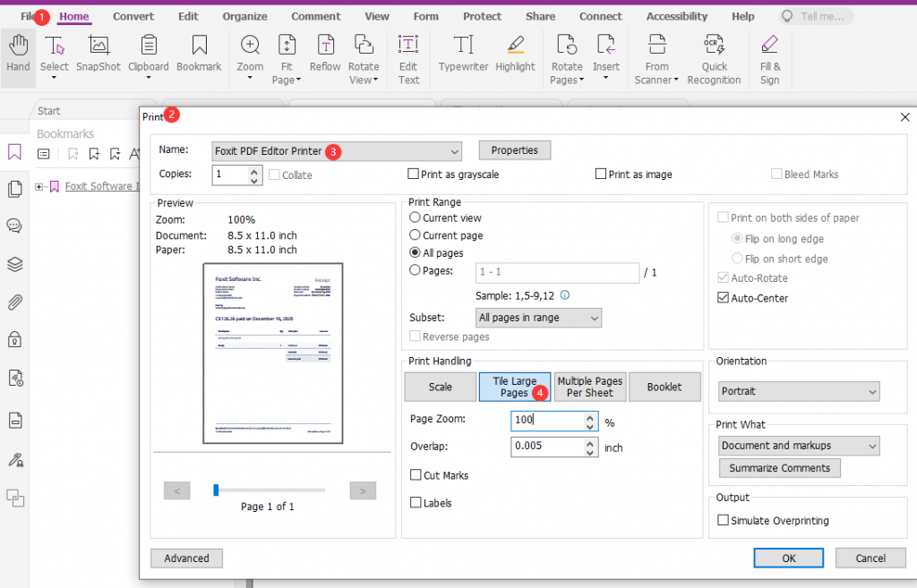The image size is (917, 588).
Task: Click the bookmark list options icon
Action: (x=44, y=154)
